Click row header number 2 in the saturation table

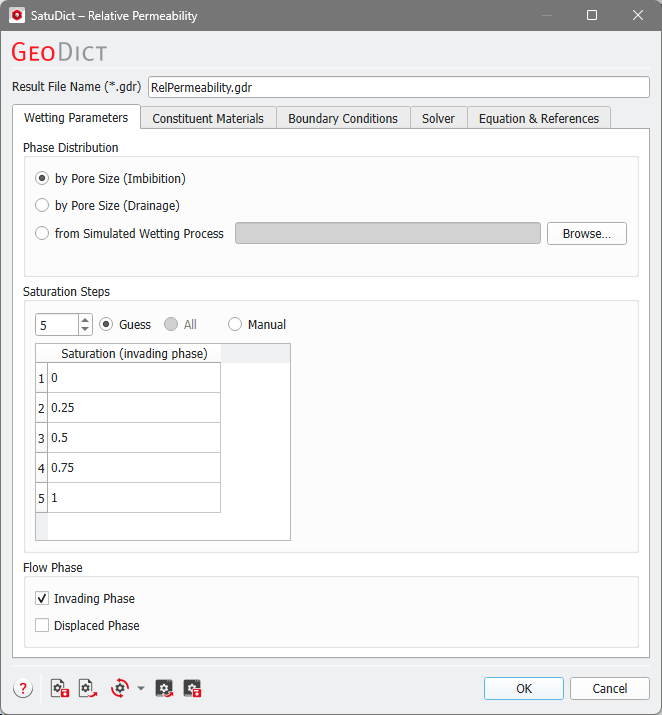tap(41, 408)
